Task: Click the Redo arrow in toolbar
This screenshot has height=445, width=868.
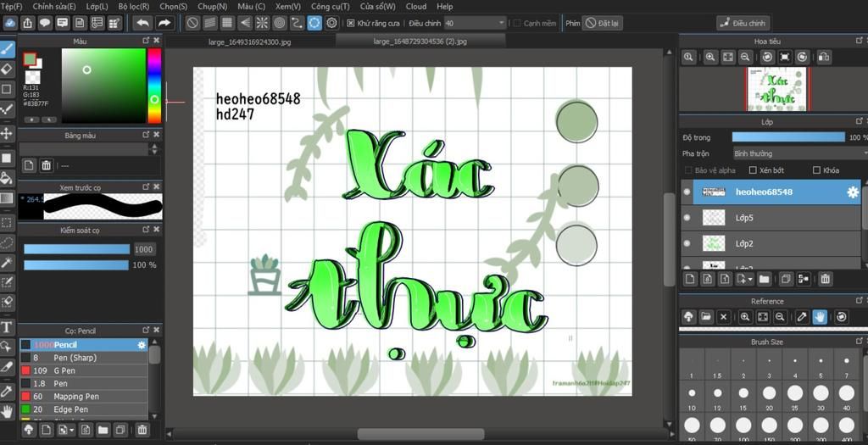Action: (164, 23)
